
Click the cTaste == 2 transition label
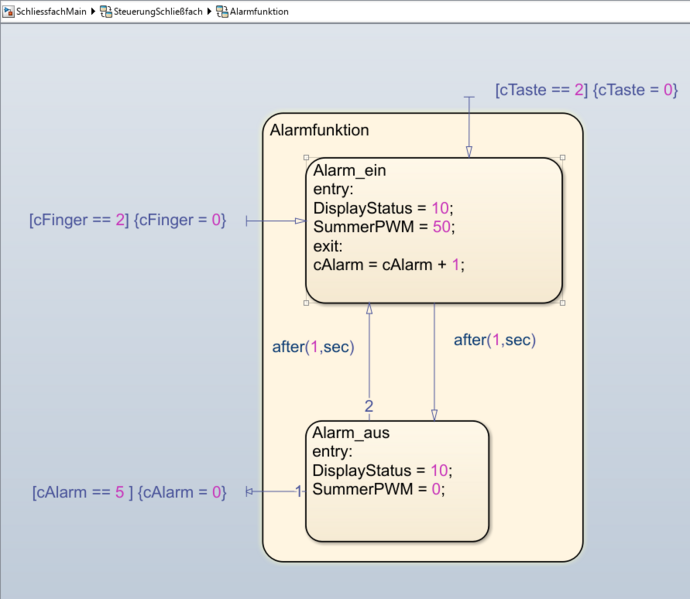(x=586, y=90)
